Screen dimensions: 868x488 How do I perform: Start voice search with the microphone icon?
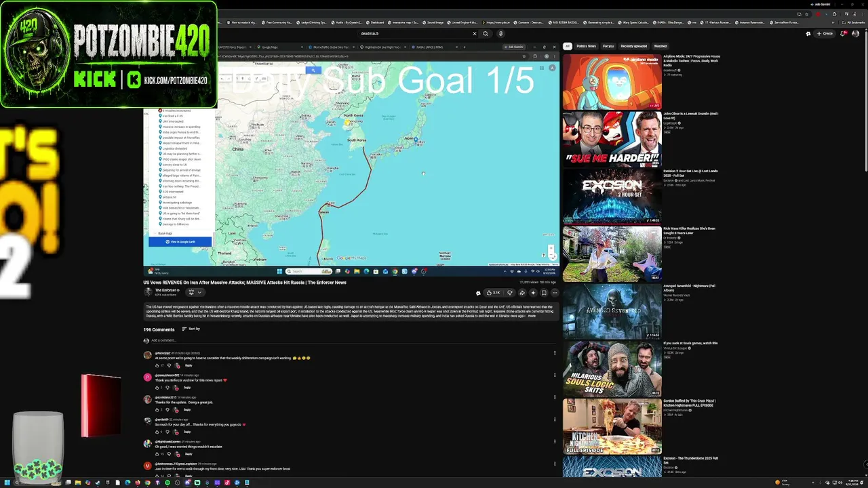500,33
